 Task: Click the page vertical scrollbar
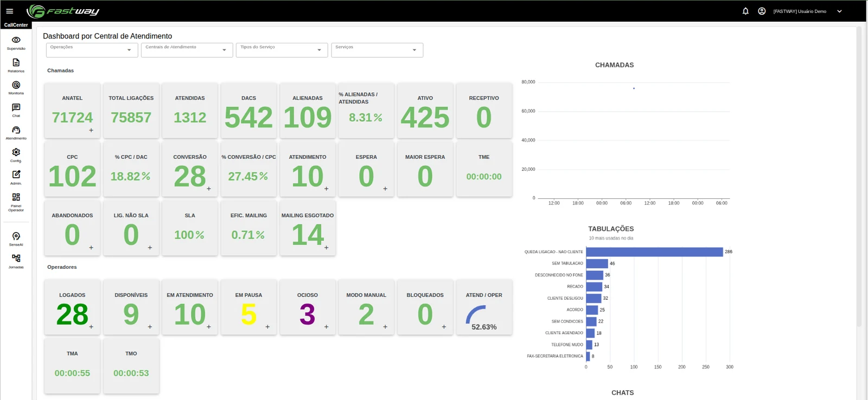859,177
